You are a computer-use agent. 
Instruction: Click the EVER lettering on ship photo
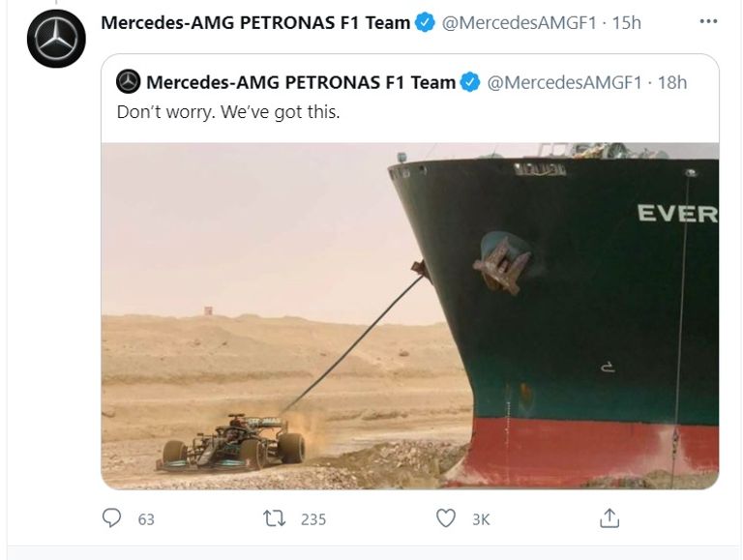click(676, 214)
